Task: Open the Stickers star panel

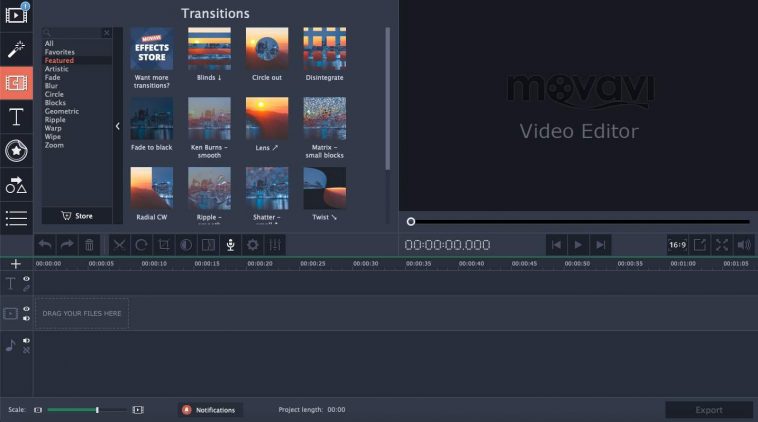Action: click(x=16, y=151)
